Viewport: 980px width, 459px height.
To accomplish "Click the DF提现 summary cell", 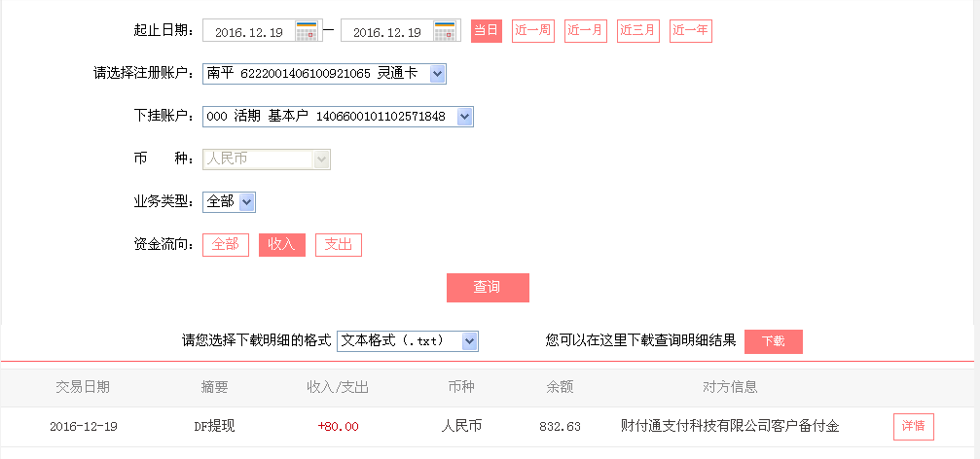I will tap(214, 427).
